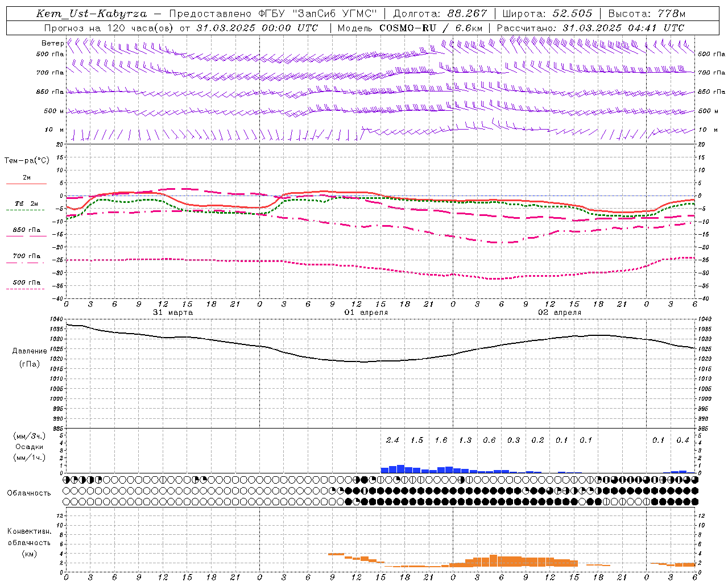This screenshot has height=582, width=728.
Task: Select the longitude value Долгота: 88.267
Action: [x=440, y=14]
